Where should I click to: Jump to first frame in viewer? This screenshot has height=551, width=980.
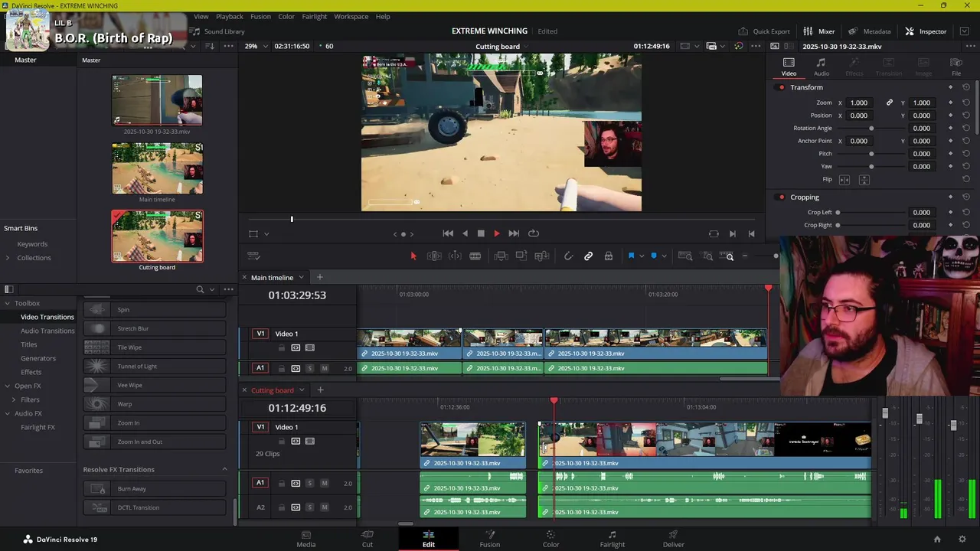(x=448, y=233)
